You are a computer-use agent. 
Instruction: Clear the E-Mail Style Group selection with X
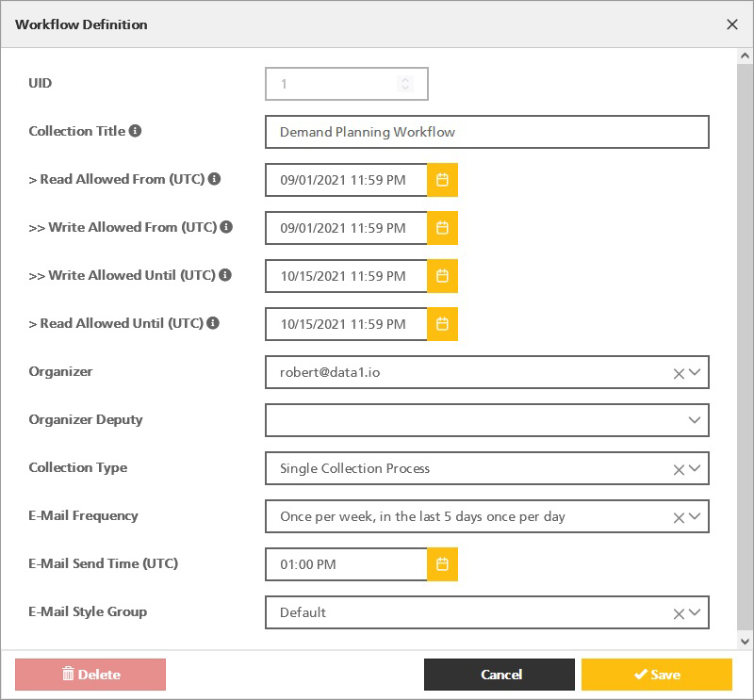pos(679,614)
